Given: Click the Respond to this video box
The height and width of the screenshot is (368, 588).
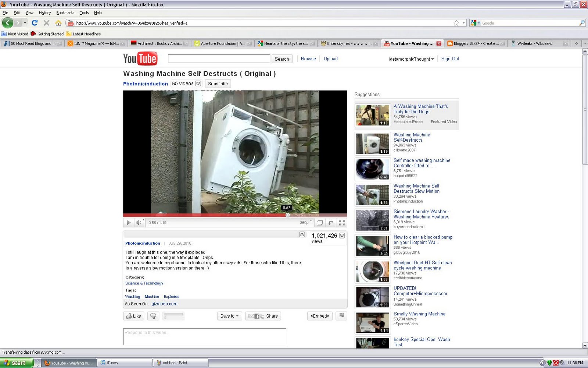Looking at the screenshot, I should click(205, 337).
